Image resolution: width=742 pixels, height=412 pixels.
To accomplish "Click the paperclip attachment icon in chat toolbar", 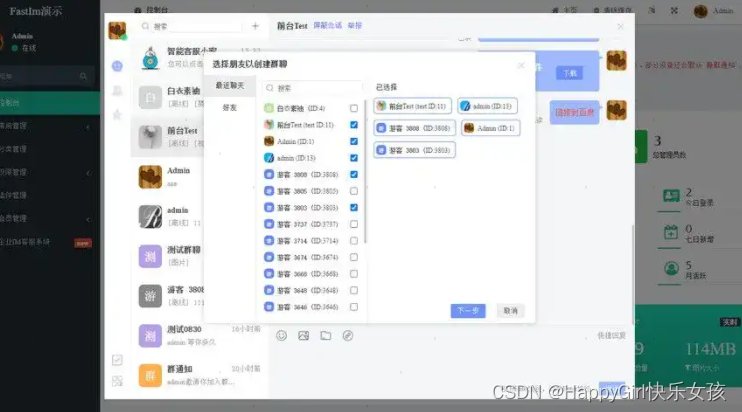I will click(348, 336).
